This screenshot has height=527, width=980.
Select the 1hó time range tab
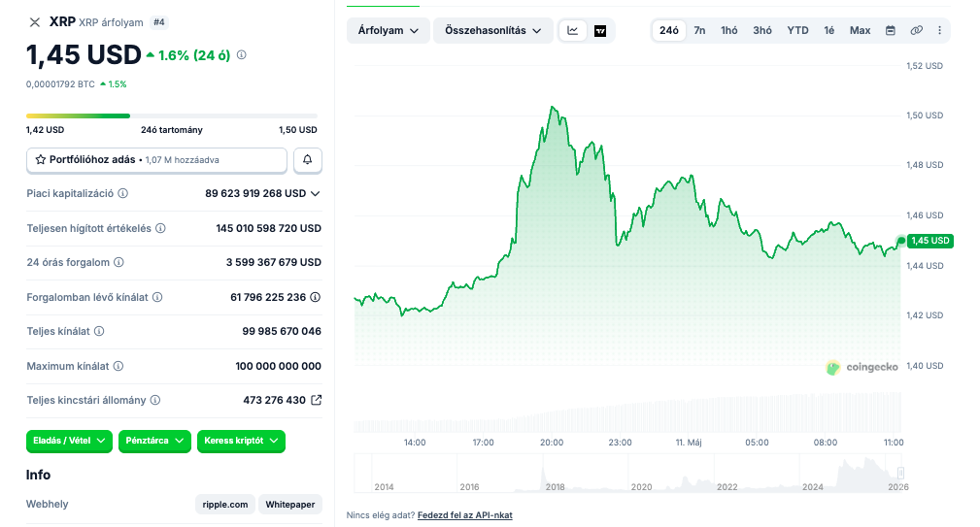(x=729, y=31)
